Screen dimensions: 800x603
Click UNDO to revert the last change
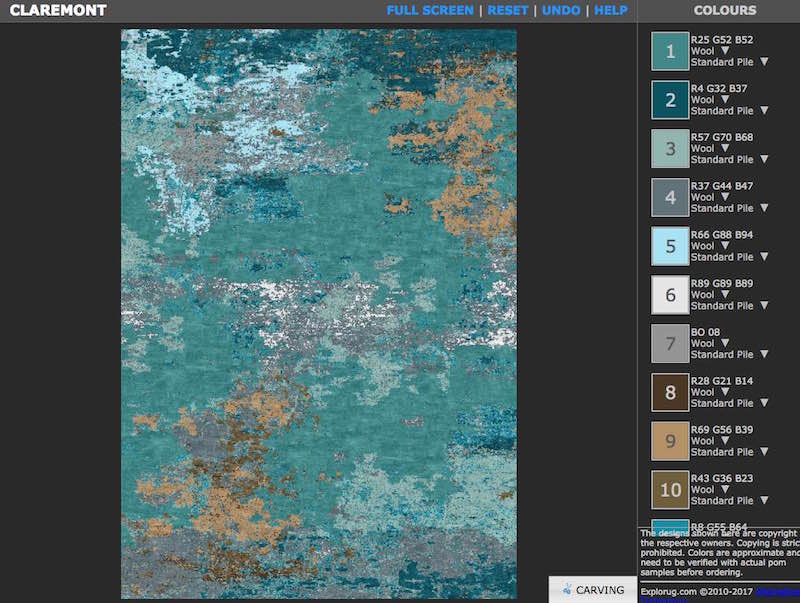[561, 10]
